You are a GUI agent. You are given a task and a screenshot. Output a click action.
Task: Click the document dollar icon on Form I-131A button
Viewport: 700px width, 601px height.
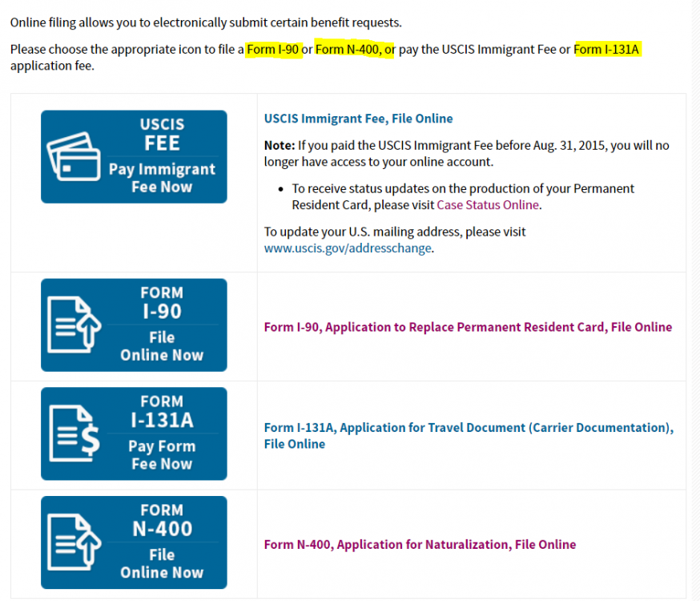click(x=74, y=433)
